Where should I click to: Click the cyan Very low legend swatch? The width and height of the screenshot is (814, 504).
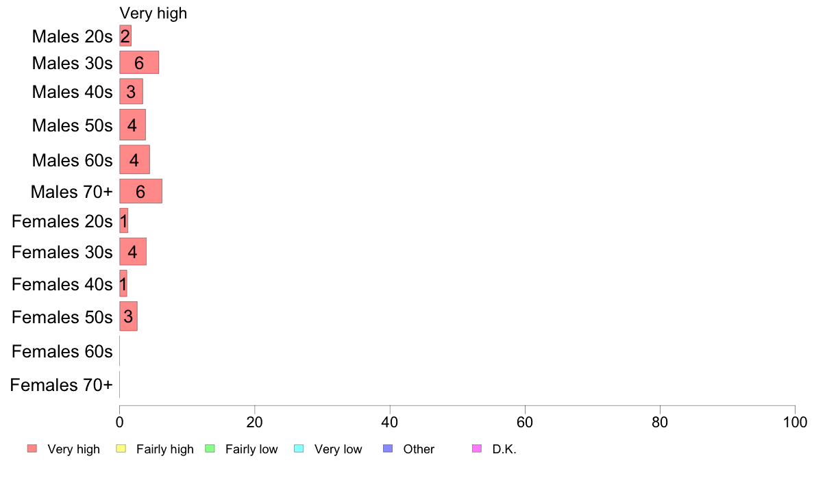pyautogui.click(x=299, y=449)
